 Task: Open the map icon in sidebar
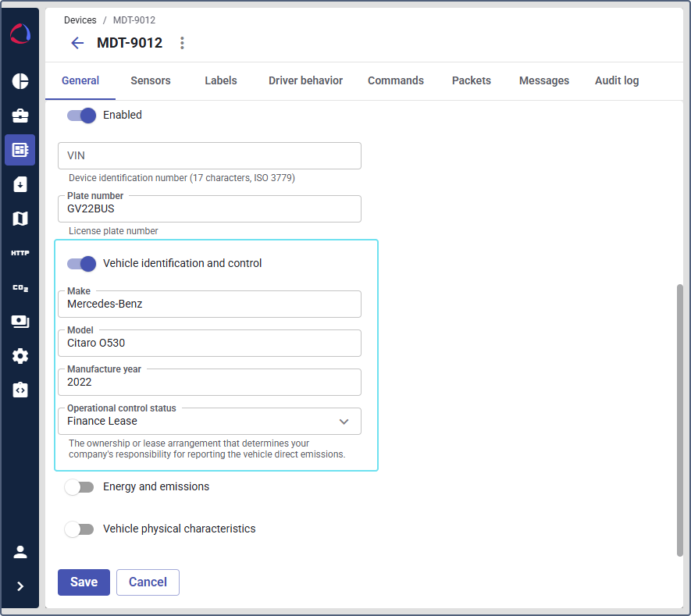point(20,219)
